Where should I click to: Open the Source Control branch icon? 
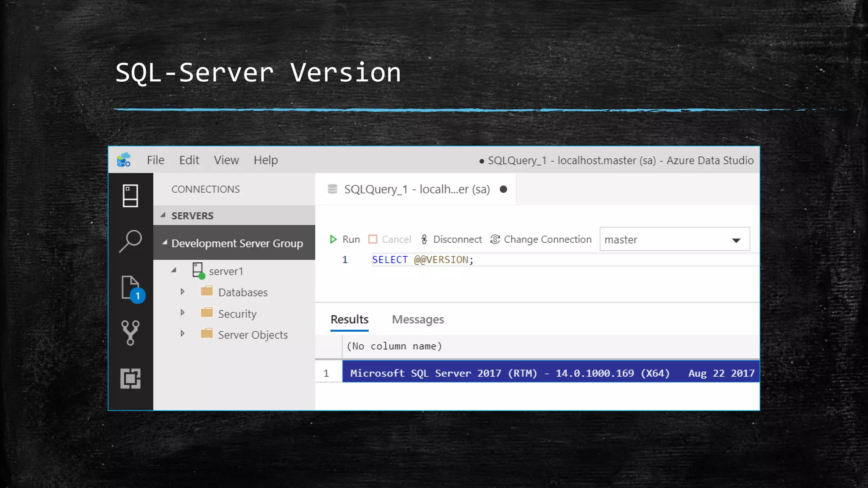(131, 333)
